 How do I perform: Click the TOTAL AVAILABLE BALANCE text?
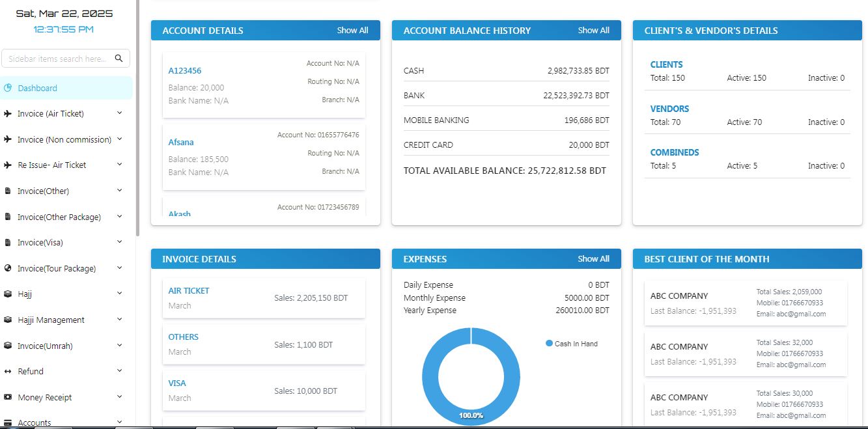(505, 171)
